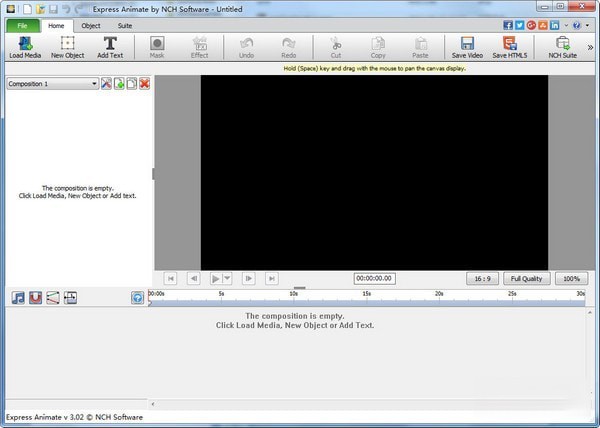Open the NCH Suite toolbar icon

point(562,47)
